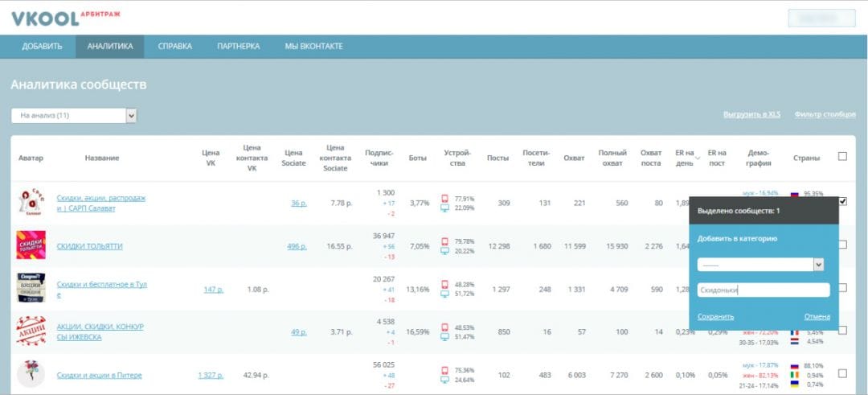This screenshot has width=868, height=395.
Task: Uncheck the САРП Салават row checkbox
Action: (x=842, y=202)
